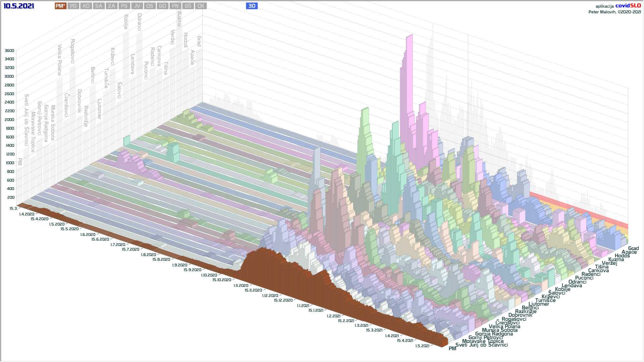This screenshot has width=644, height=362.
Task: Click the covidSLO application title link
Action: point(628,6)
